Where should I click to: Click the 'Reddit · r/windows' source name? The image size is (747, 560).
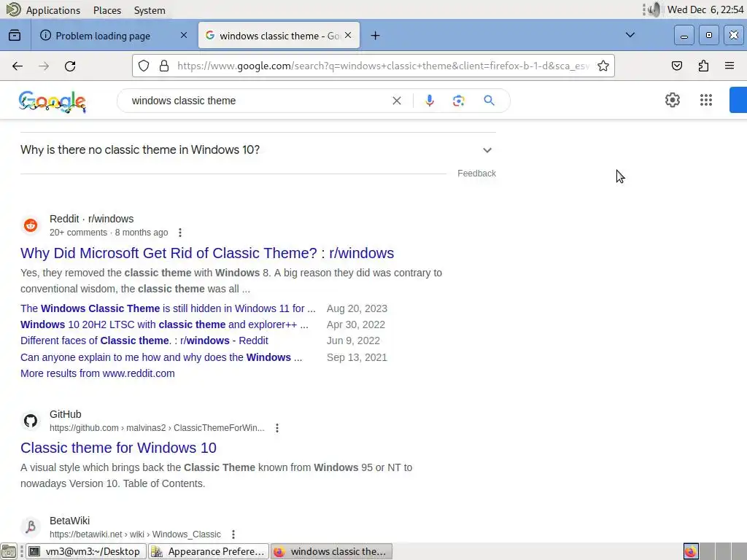tap(91, 219)
